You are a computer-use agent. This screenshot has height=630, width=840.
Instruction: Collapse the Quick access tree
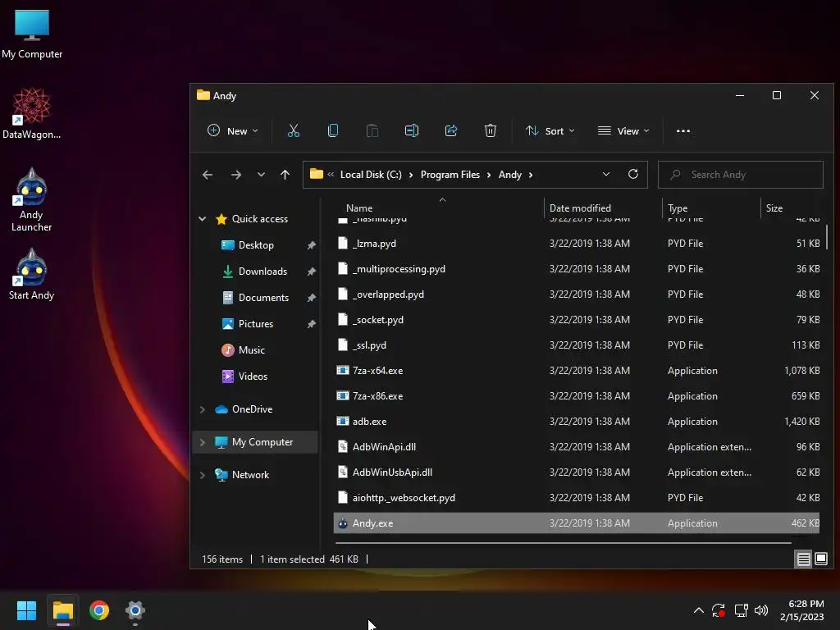pos(203,218)
